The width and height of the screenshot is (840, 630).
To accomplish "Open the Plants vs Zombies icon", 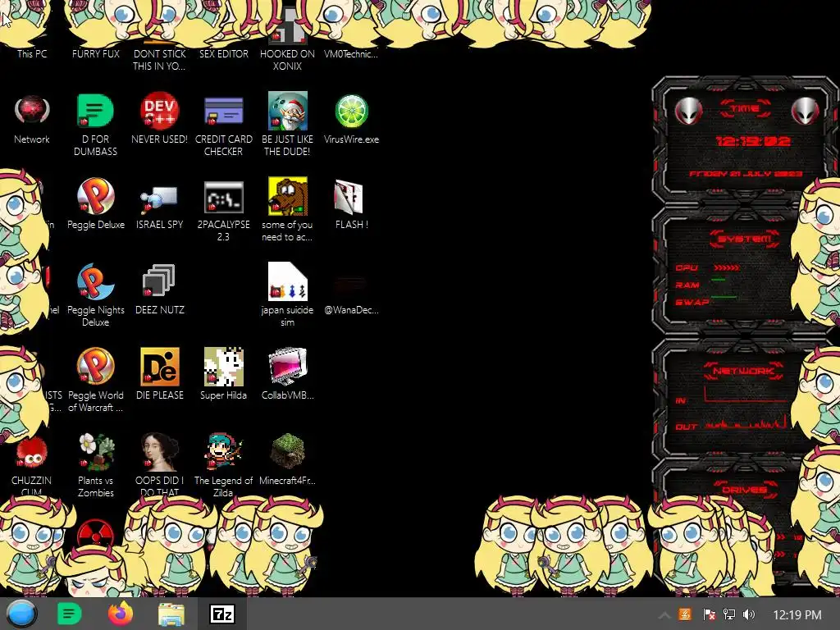I will tap(95, 452).
